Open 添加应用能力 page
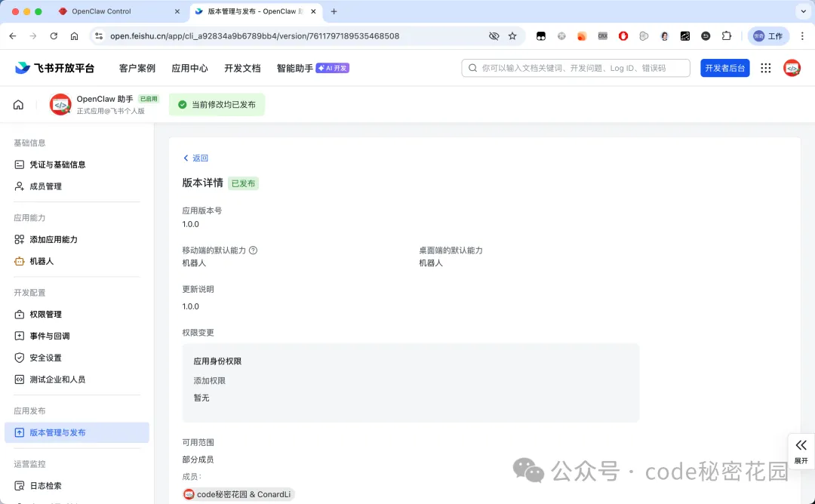 (x=54, y=239)
